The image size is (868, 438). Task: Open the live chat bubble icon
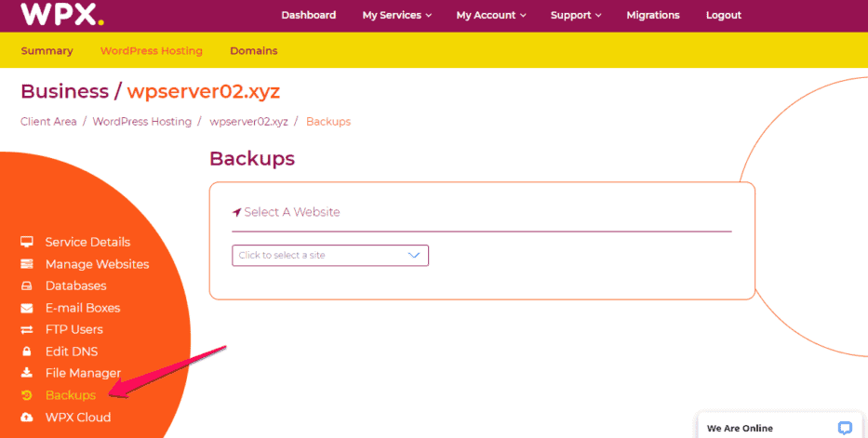coord(845,428)
